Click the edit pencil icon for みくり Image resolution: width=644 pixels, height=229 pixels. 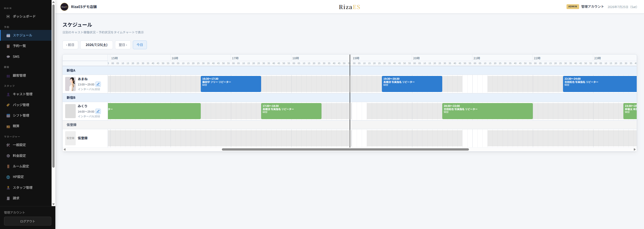pyautogui.click(x=98, y=111)
